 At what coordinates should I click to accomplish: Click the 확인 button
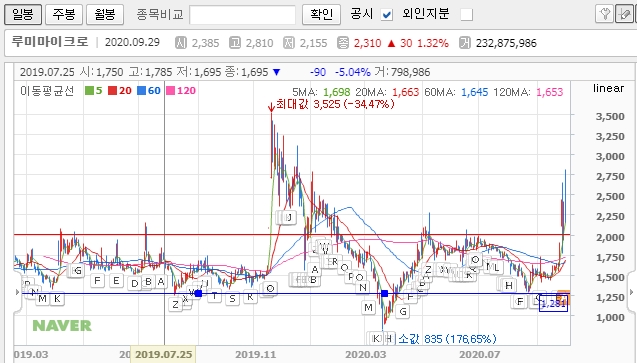tap(321, 15)
